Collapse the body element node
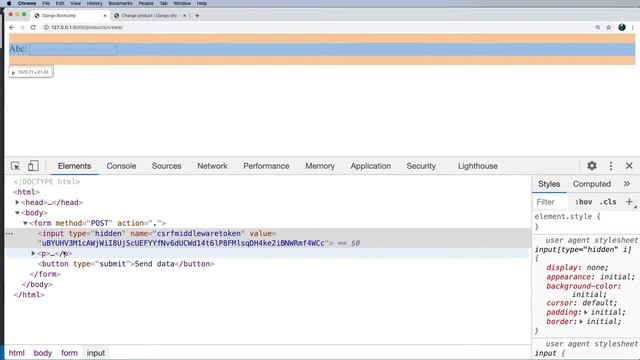Viewport: 640px width, 360px height. click(18, 213)
